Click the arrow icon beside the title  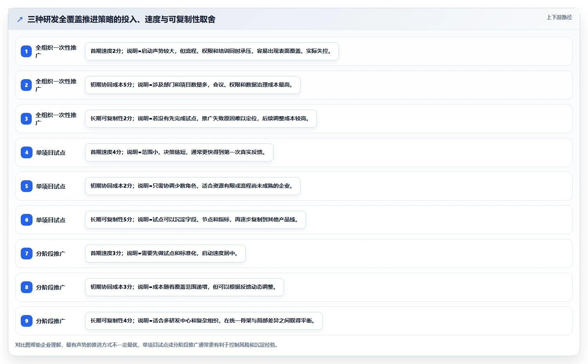(x=20, y=19)
